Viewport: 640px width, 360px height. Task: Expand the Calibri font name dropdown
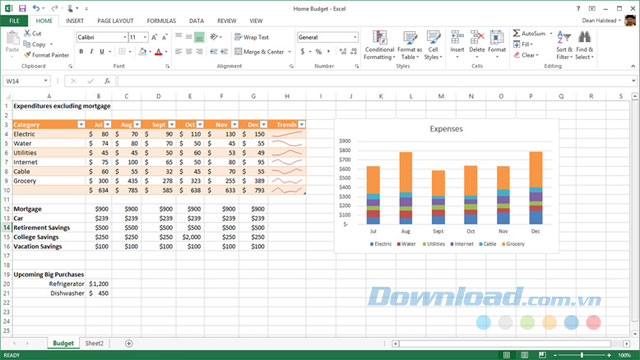(124, 37)
